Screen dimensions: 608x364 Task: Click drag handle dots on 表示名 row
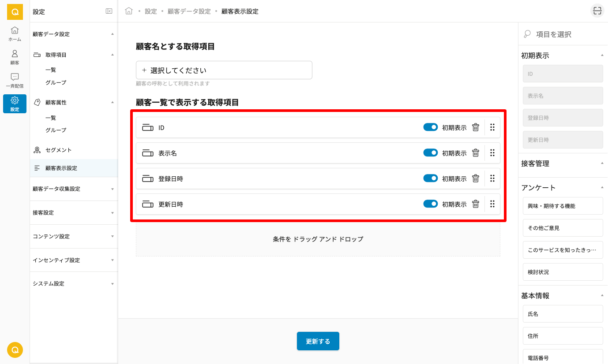(x=492, y=153)
